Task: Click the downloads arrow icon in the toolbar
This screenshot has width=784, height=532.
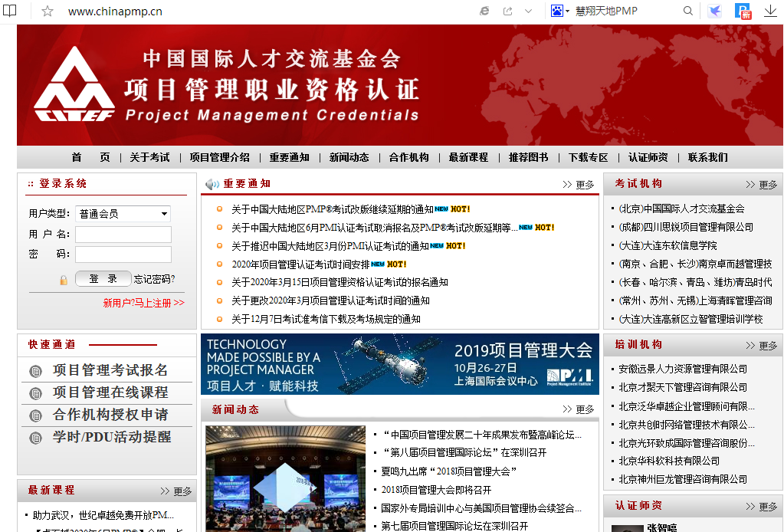Action: [x=771, y=11]
